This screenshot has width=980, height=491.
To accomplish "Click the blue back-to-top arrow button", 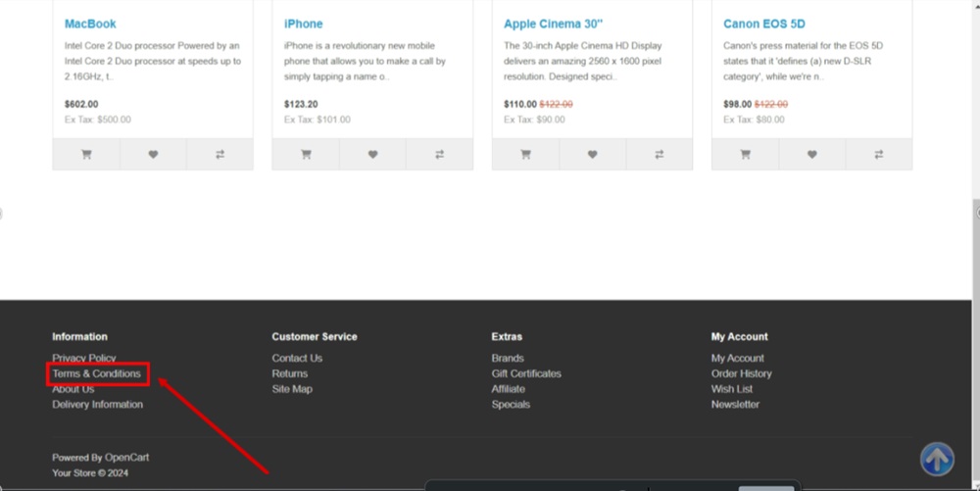I will click(937, 459).
